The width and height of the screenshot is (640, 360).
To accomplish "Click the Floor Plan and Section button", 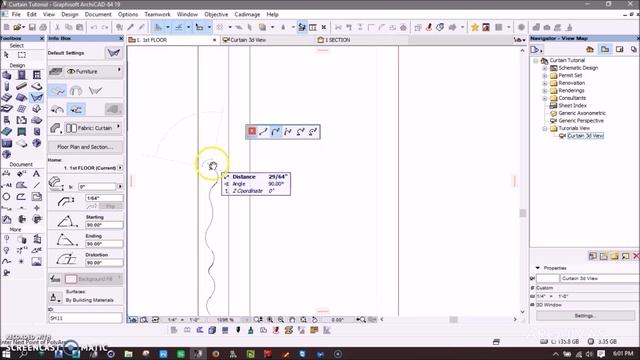I will click(x=85, y=147).
